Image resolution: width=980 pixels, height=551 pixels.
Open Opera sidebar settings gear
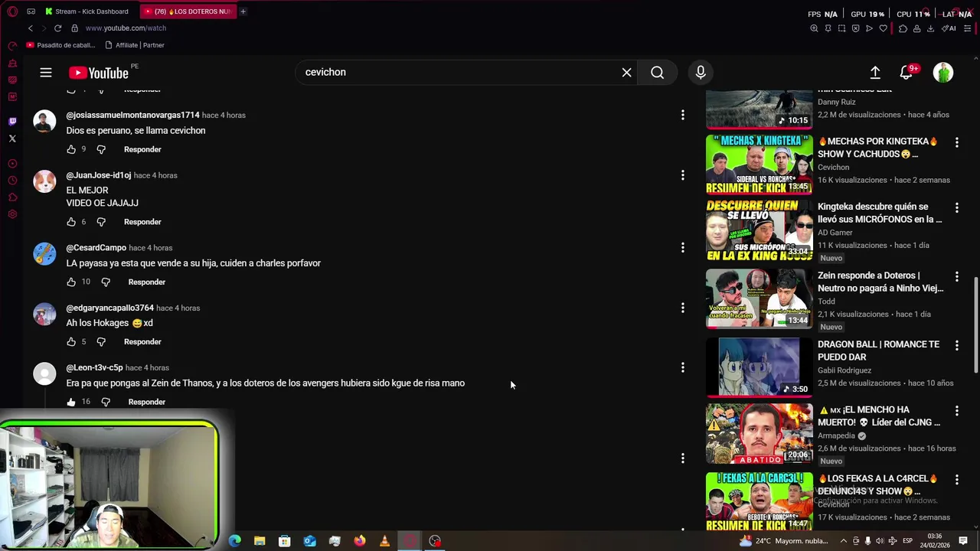pos(12,214)
